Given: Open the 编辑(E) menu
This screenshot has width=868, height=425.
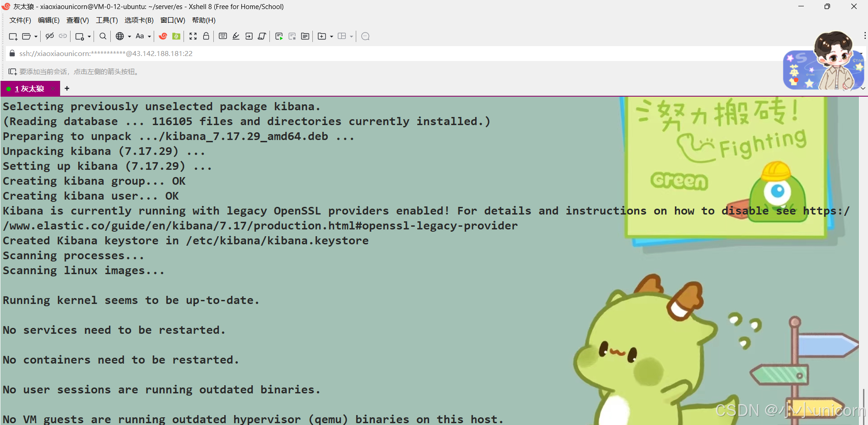Looking at the screenshot, I should [x=49, y=20].
